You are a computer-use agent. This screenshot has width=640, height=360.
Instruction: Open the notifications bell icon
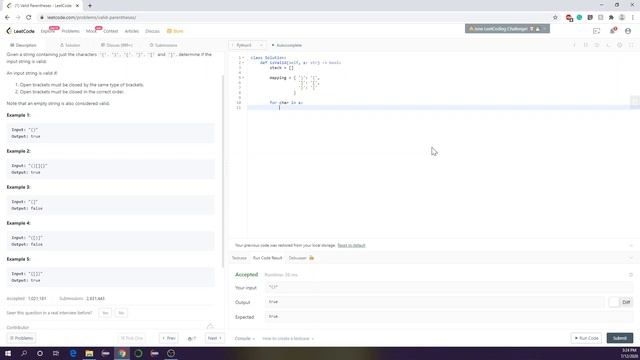coord(613,31)
